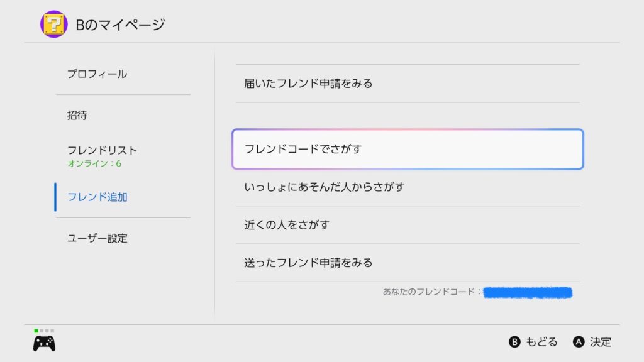The image size is (644, 362).
Task: Open フレンドリスト in the sidebar
Action: tap(102, 151)
